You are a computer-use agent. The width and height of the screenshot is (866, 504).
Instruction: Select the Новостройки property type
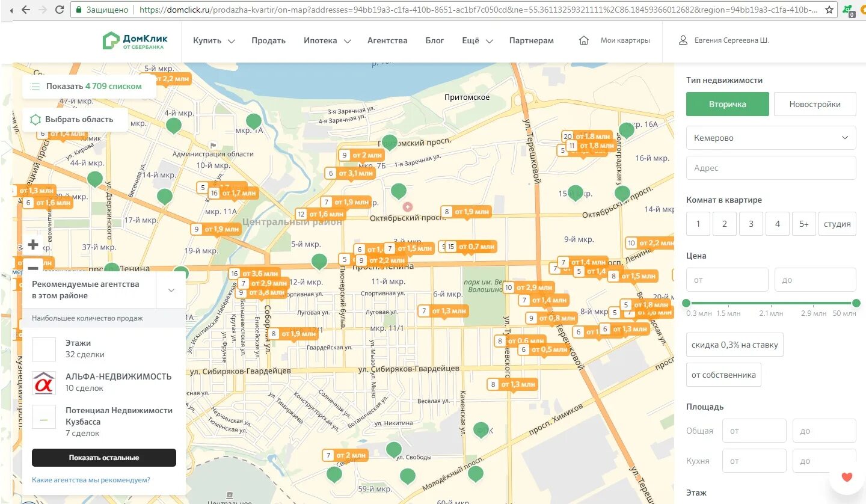[x=815, y=104]
